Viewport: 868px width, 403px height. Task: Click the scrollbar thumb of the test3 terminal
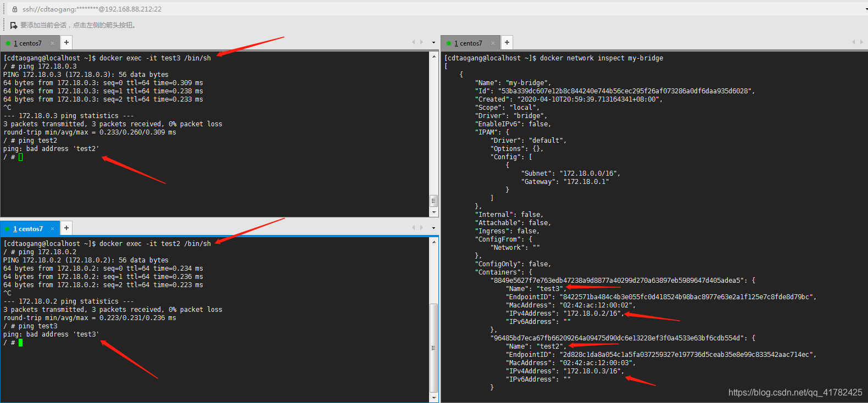(x=434, y=200)
